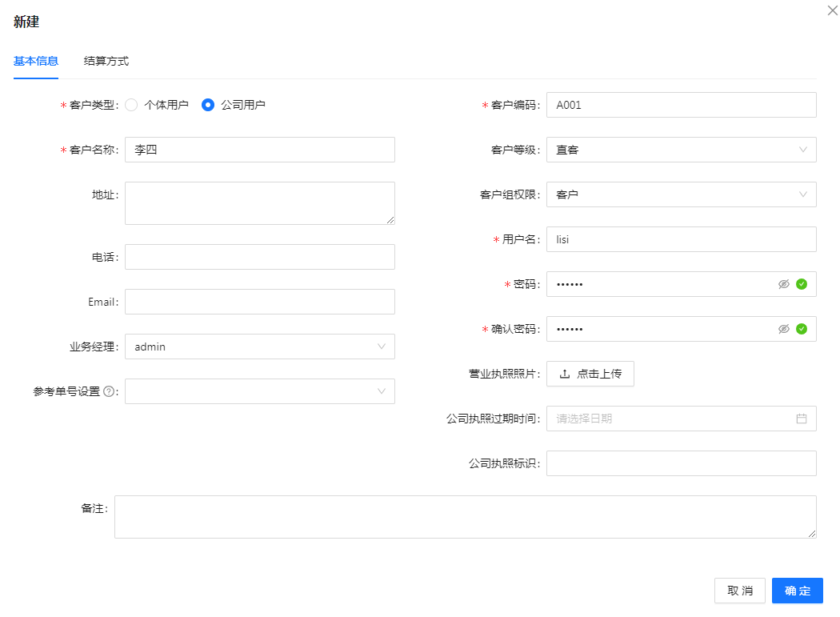Image resolution: width=840 pixels, height=617 pixels.
Task: Select the 基本信息 tab
Action: point(36,62)
